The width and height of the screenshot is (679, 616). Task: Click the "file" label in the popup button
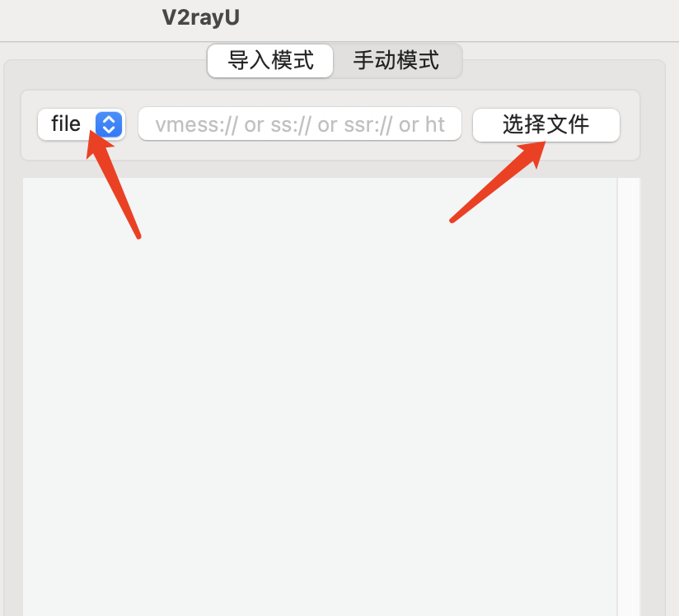pos(66,124)
